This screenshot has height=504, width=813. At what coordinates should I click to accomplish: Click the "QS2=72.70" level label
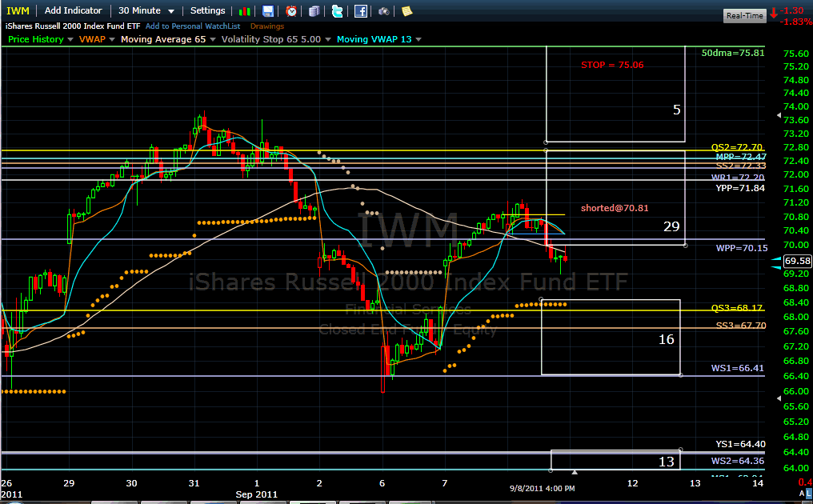click(x=737, y=148)
